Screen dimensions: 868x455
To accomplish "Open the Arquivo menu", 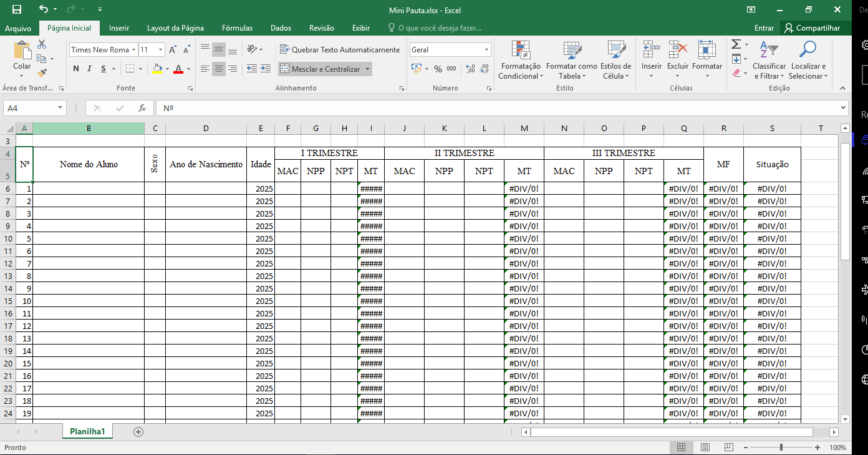I will coord(18,28).
